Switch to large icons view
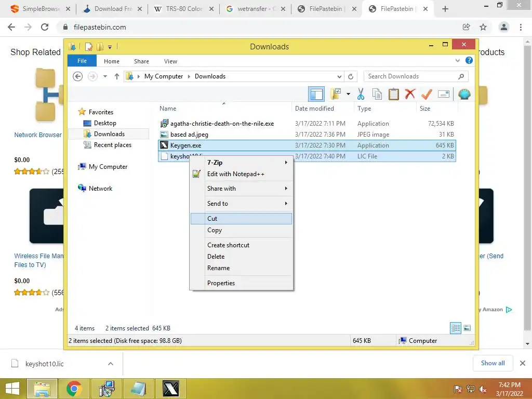Viewport: 532px width, 399px height. point(467,328)
